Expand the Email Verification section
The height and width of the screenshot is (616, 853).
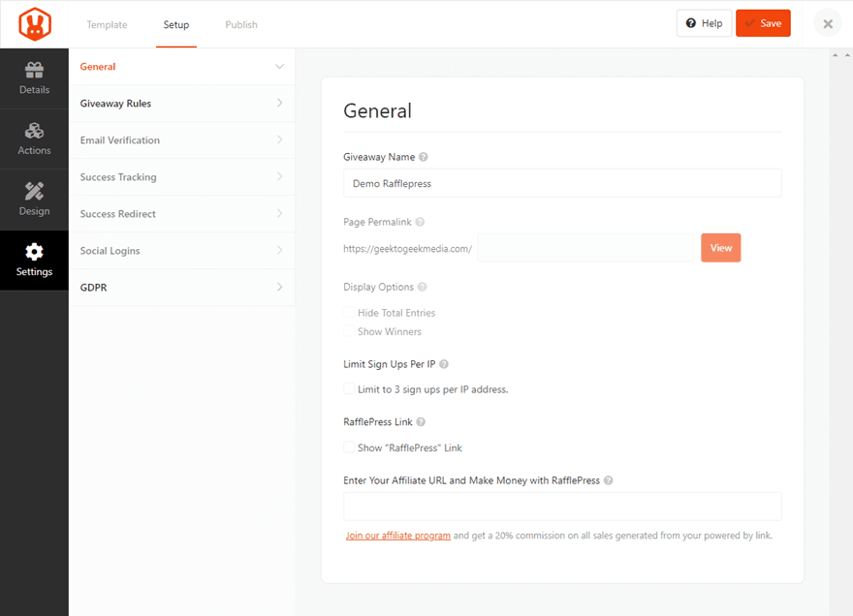[x=181, y=140]
